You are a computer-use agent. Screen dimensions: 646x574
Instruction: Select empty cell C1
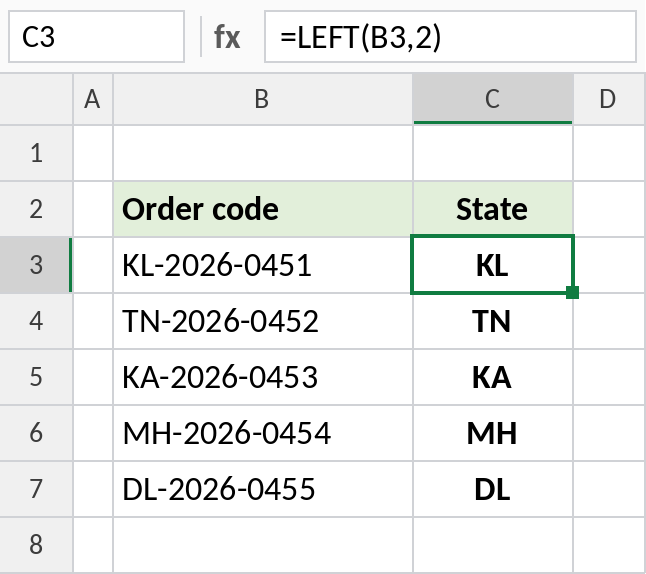pyautogui.click(x=493, y=153)
